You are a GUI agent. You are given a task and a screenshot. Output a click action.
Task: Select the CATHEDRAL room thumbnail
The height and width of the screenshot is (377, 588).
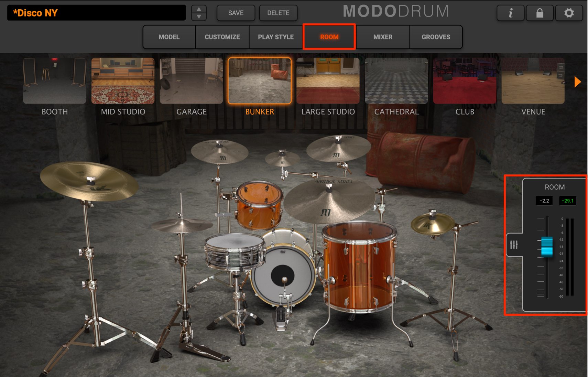(x=396, y=81)
